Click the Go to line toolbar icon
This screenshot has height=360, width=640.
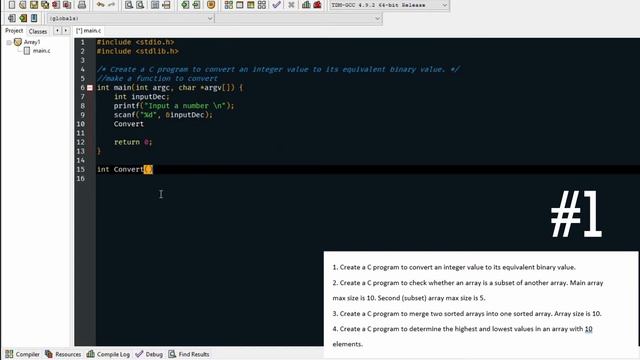point(166,5)
